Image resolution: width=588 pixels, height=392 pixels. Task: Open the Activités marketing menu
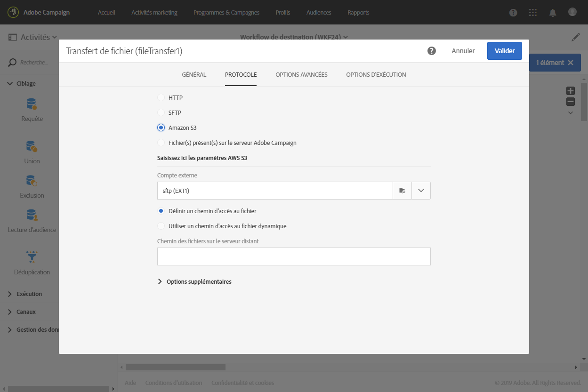(x=154, y=13)
